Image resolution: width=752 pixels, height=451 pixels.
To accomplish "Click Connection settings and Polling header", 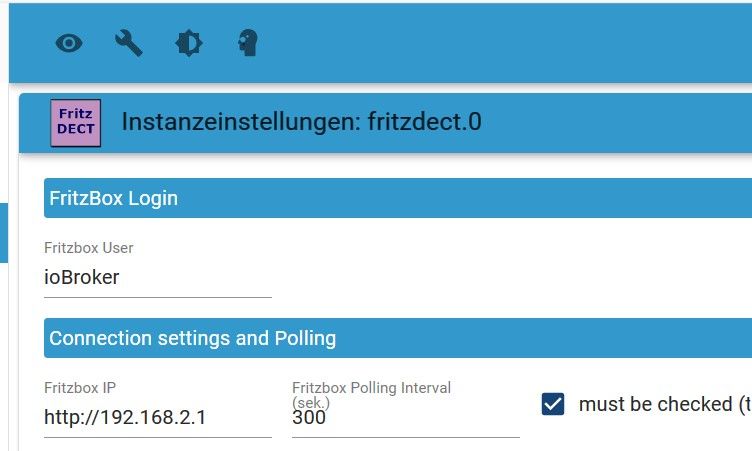I will tap(192, 338).
